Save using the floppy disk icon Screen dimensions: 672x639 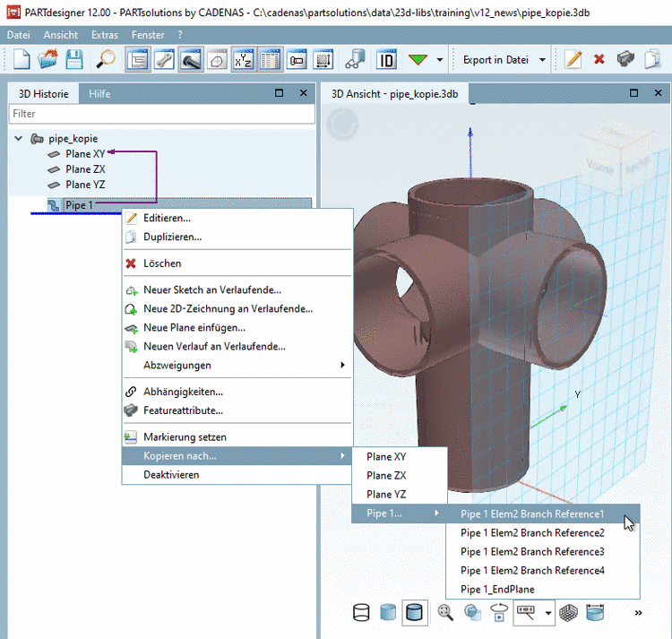74,59
